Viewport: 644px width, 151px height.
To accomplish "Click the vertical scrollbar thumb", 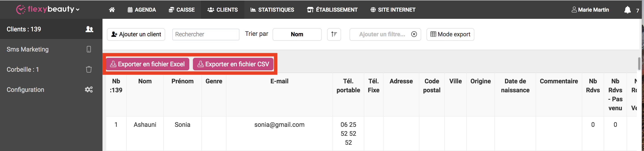I will click(639, 64).
